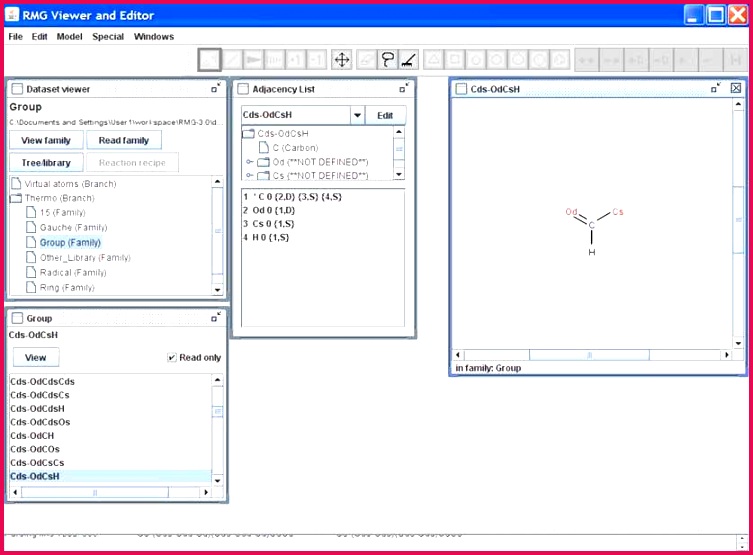Click the +1 charge tool

[x=295, y=60]
